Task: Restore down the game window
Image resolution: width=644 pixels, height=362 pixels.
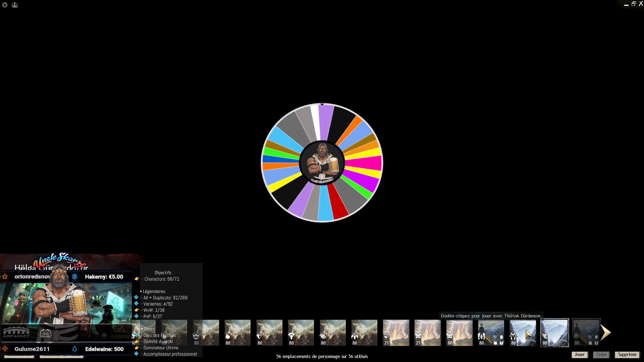Action: (634, 4)
